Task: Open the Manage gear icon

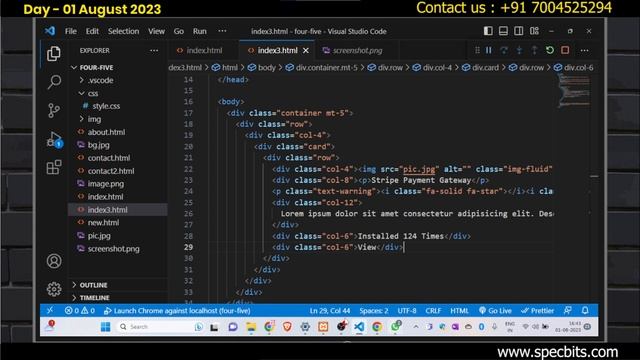Action: coord(54,289)
